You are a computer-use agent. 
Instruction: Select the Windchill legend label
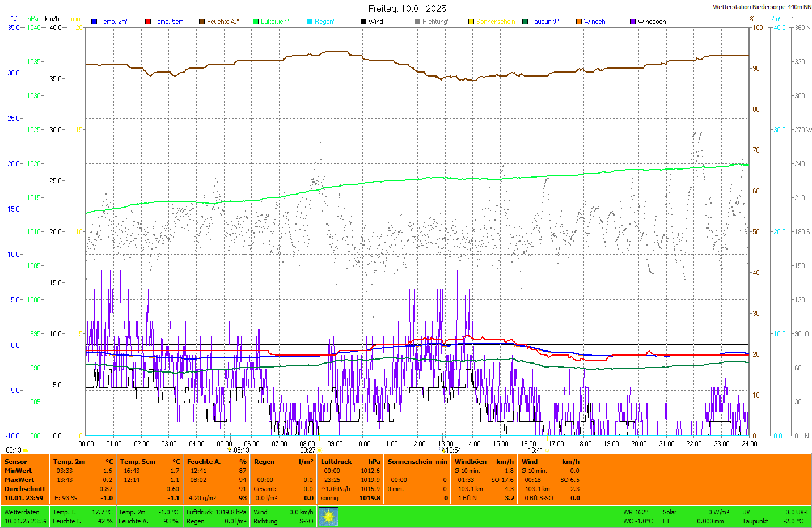[x=596, y=22]
